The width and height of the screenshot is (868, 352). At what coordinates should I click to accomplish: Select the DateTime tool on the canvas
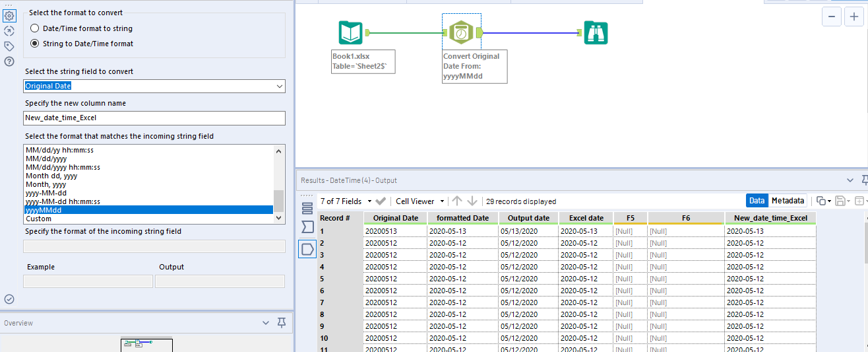point(461,32)
